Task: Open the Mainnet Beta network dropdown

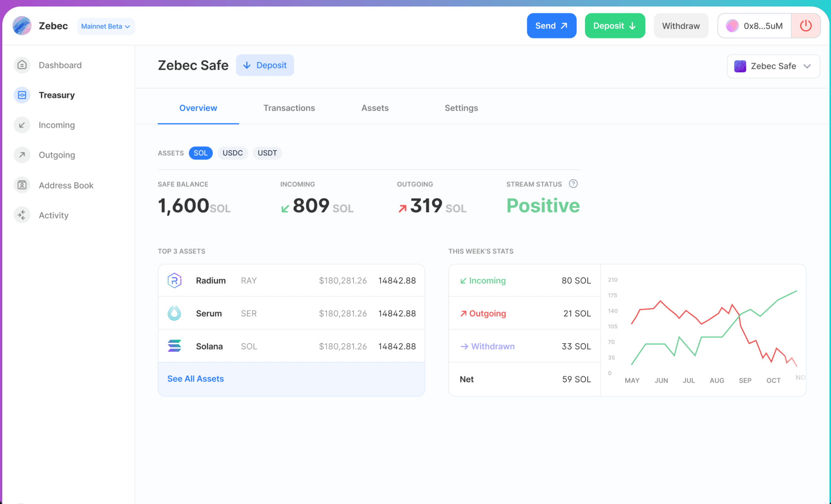Action: [106, 26]
